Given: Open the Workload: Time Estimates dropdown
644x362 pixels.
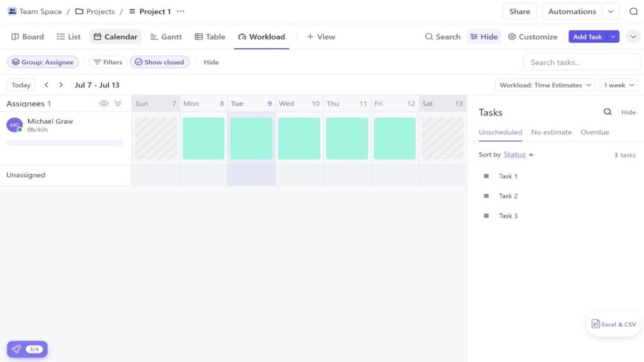Looking at the screenshot, I should (x=545, y=85).
